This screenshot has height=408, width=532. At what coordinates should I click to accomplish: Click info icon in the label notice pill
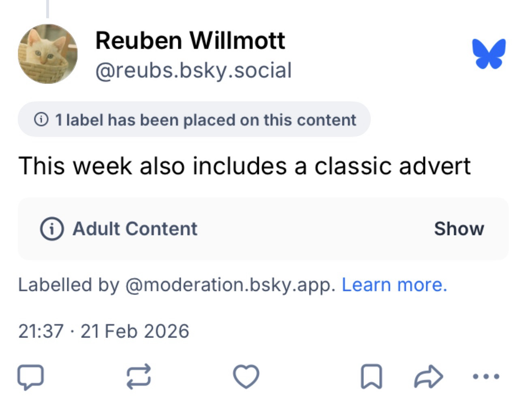41,120
